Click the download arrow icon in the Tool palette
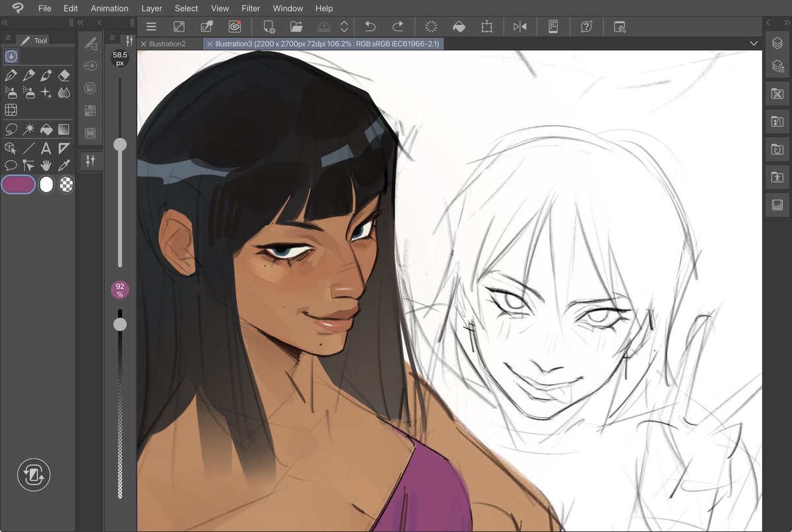792x532 pixels. coord(11,57)
